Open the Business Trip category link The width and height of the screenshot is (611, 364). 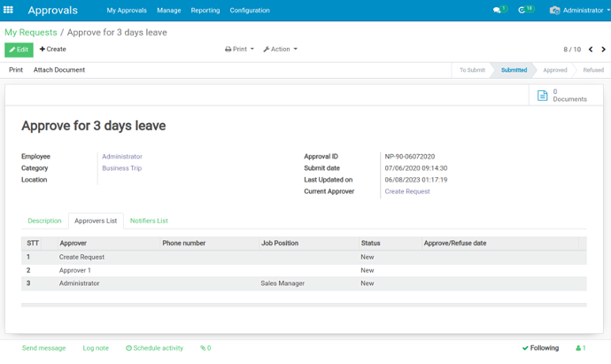(122, 168)
